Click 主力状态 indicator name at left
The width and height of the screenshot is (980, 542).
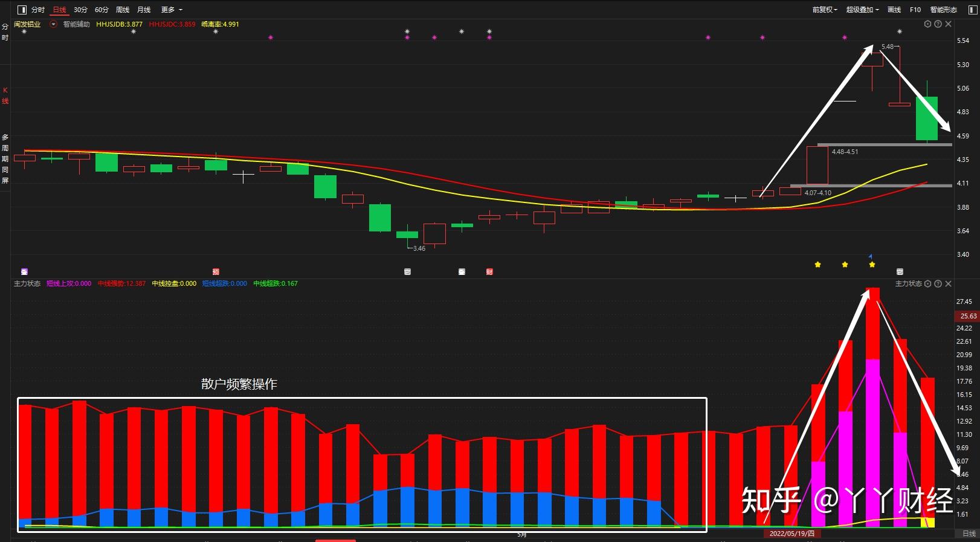point(27,283)
